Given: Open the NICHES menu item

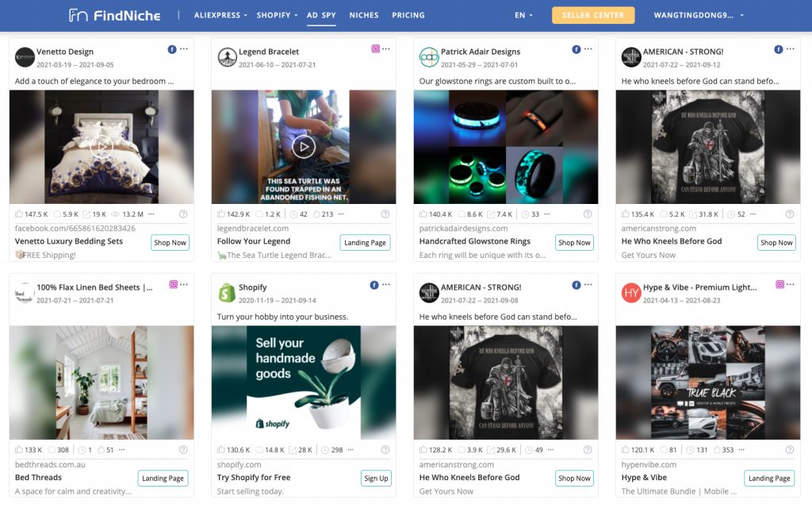Looking at the screenshot, I should pyautogui.click(x=363, y=16).
